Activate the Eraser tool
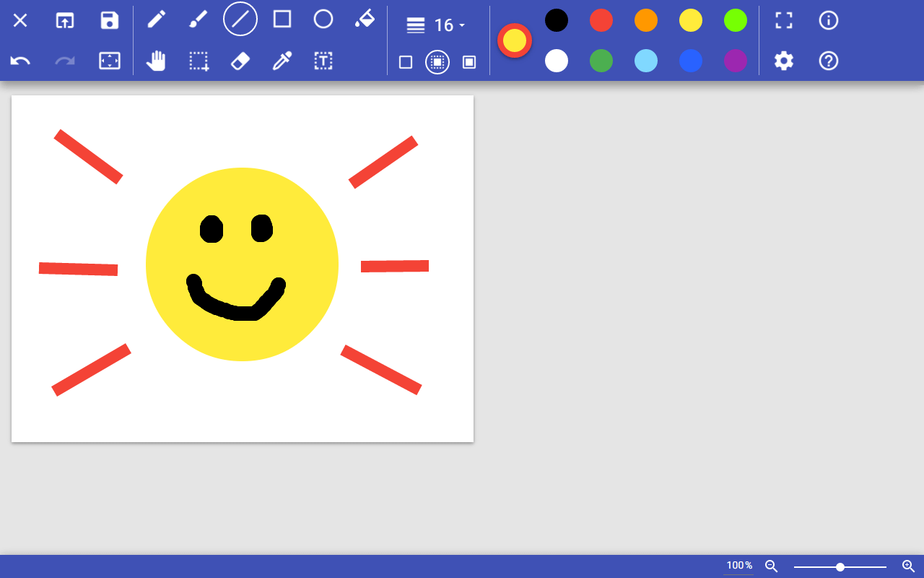924x578 pixels. tap(240, 61)
